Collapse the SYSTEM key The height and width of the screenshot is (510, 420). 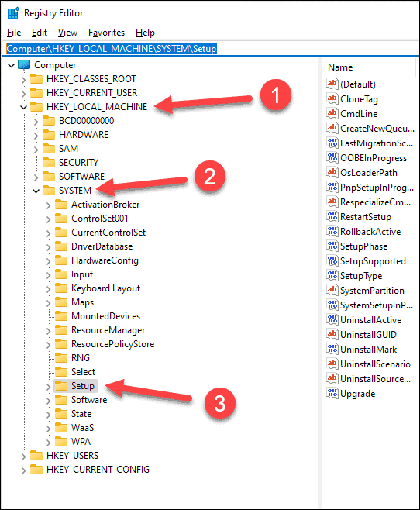[36, 191]
